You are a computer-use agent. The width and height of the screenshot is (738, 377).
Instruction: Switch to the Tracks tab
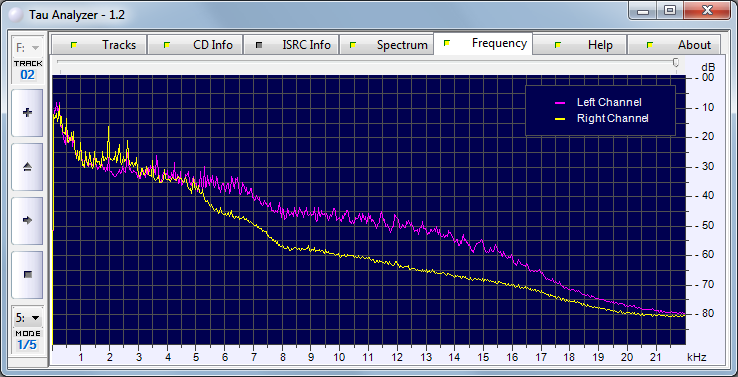[x=99, y=45]
